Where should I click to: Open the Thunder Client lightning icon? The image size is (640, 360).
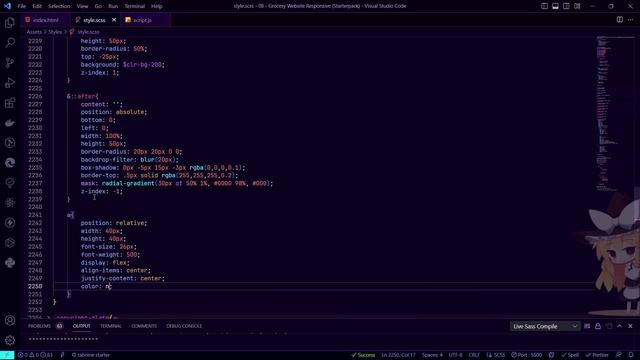click(10, 223)
